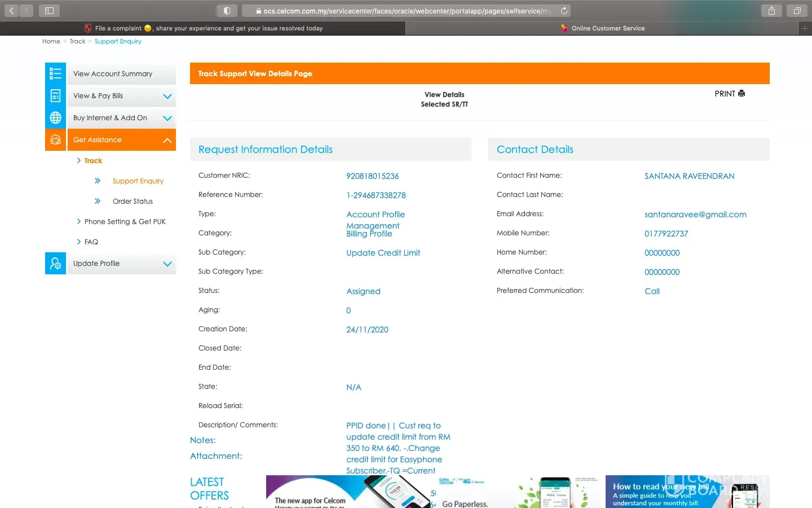Screen dimensions: 812x508
Task: Expand the Update Profile chevron
Action: (167, 264)
